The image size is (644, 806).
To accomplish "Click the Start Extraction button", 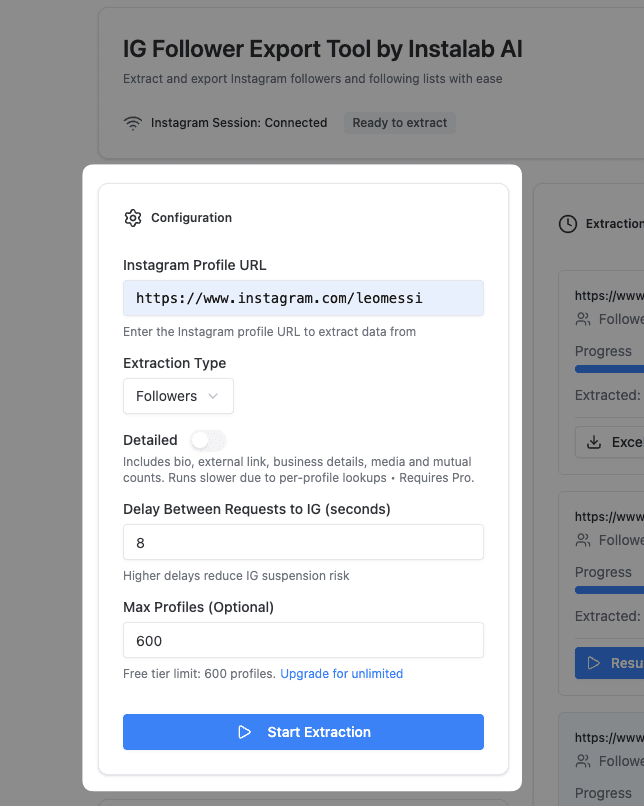I will (303, 732).
